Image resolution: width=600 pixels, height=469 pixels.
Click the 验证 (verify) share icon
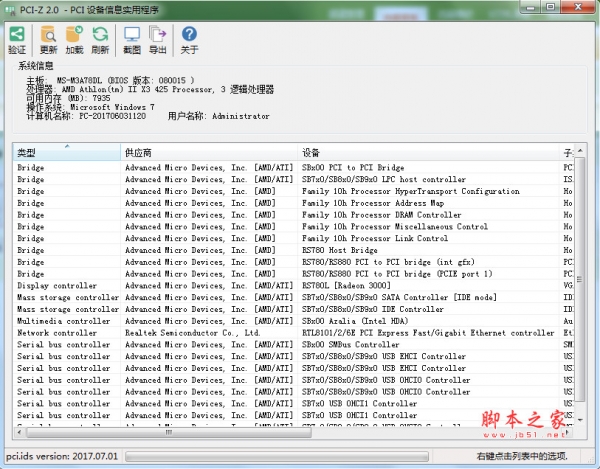pos(17,34)
